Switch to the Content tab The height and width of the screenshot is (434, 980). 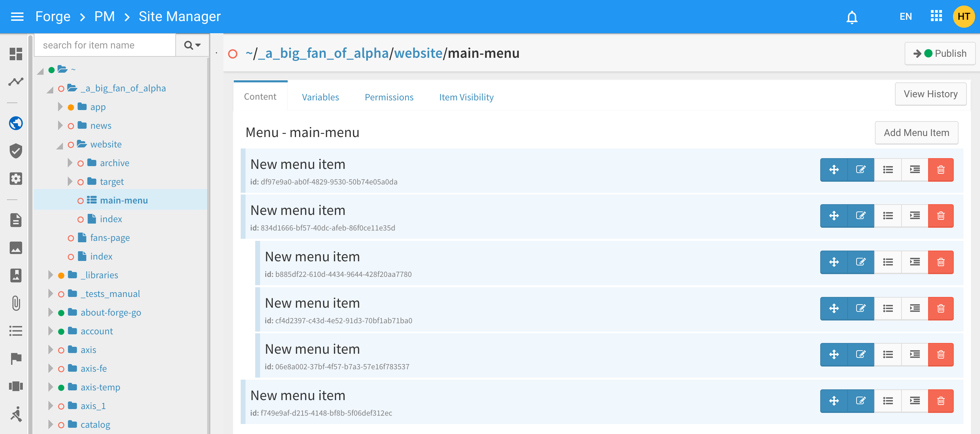(260, 97)
